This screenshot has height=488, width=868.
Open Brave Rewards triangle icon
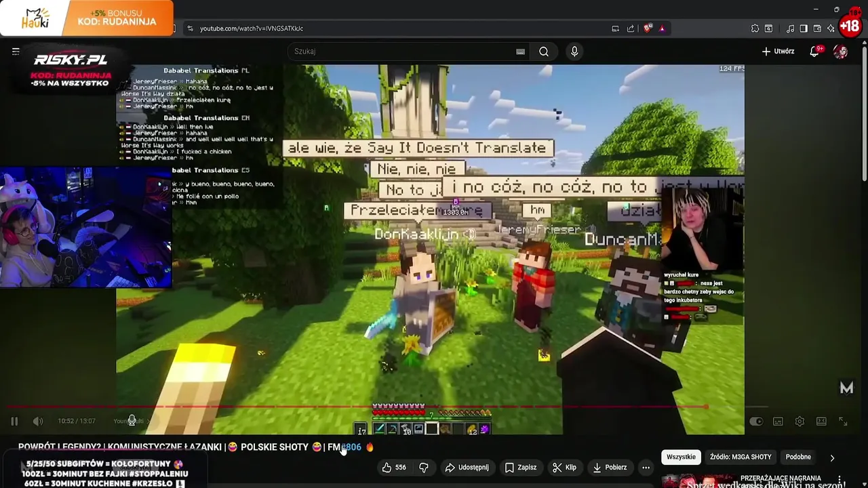[x=662, y=28]
